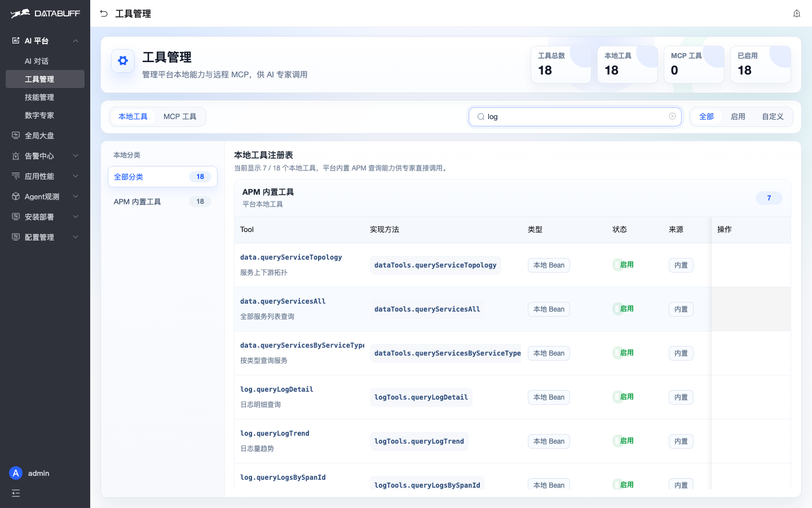Click data.queryServiceTopology tool name

[x=291, y=257]
